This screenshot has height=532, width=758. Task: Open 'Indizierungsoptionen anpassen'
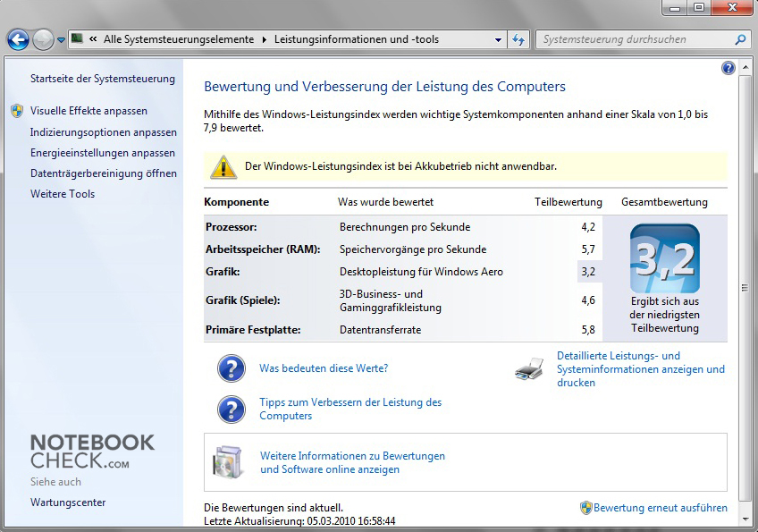(x=104, y=132)
